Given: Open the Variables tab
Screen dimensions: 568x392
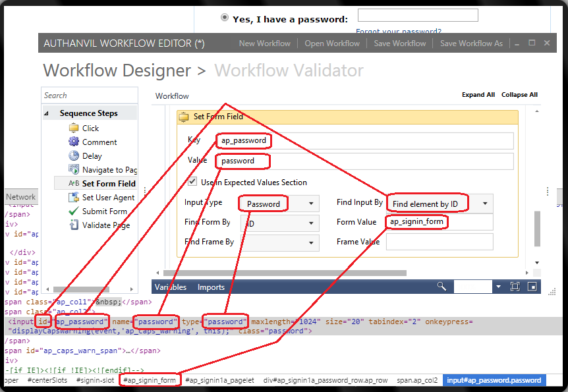Looking at the screenshot, I should pos(170,287).
